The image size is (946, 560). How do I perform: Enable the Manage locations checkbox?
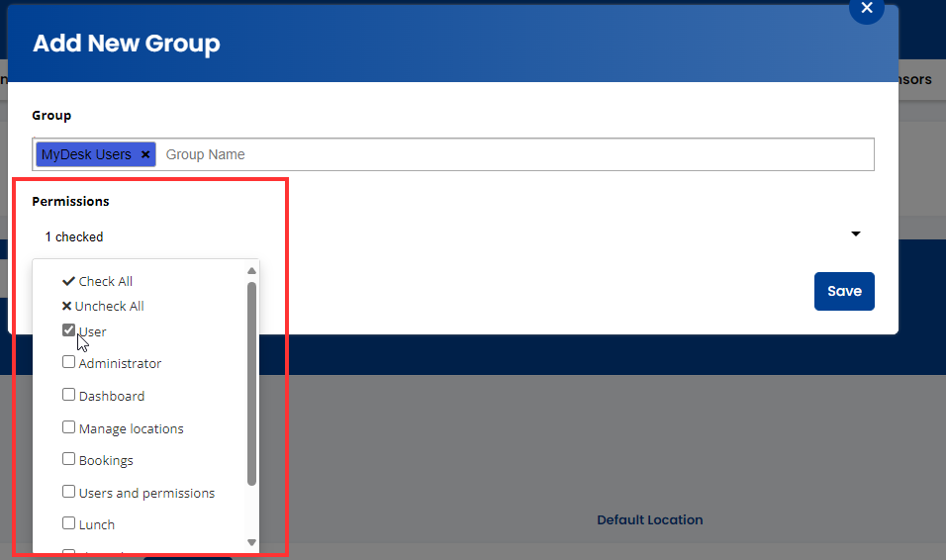click(x=69, y=427)
